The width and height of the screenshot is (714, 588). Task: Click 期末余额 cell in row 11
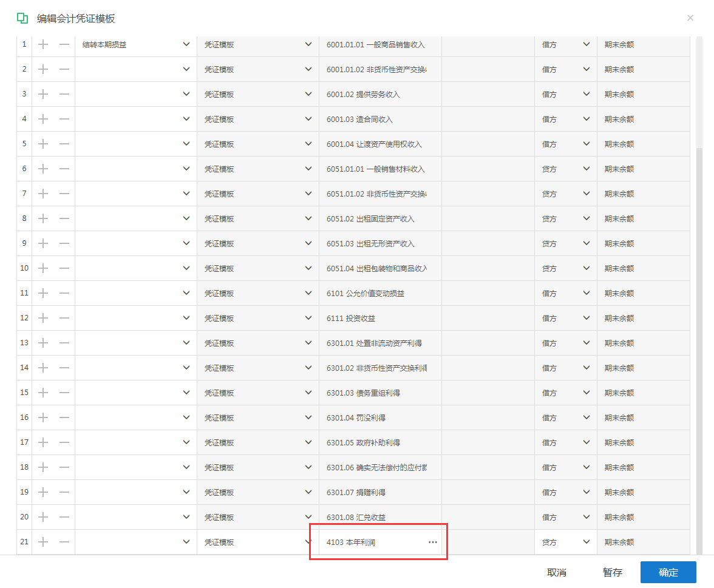(x=644, y=293)
